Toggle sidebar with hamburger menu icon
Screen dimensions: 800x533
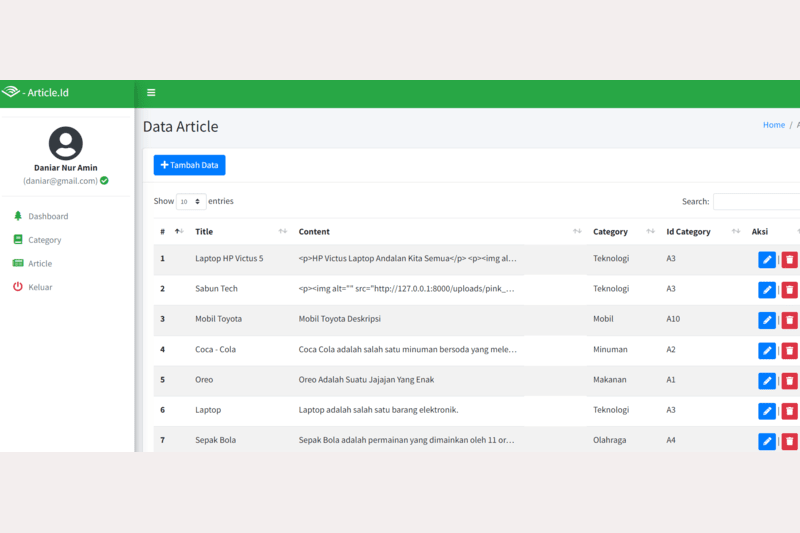(151, 93)
